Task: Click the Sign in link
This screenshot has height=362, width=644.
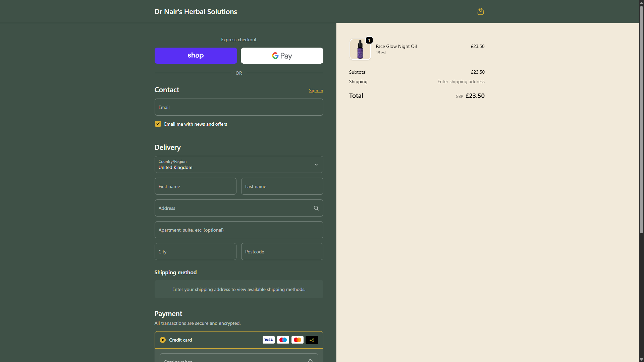Action: 316,90
